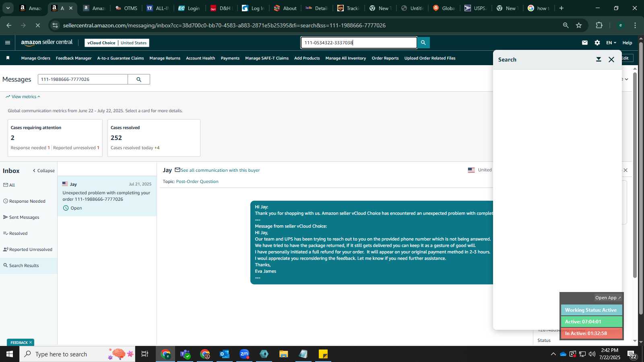Click the Post-Order Question topic link
The width and height of the screenshot is (644, 362).
click(197, 181)
